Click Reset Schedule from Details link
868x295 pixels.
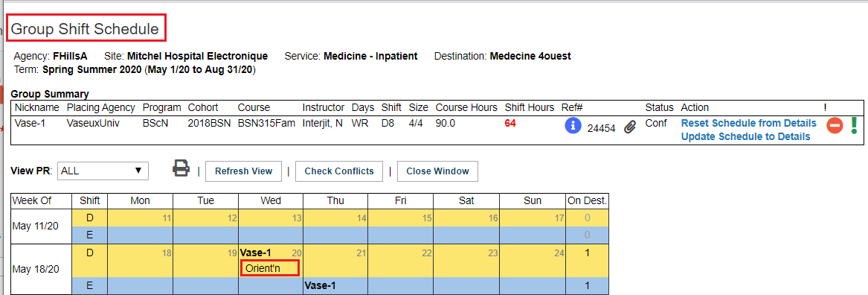pos(748,123)
